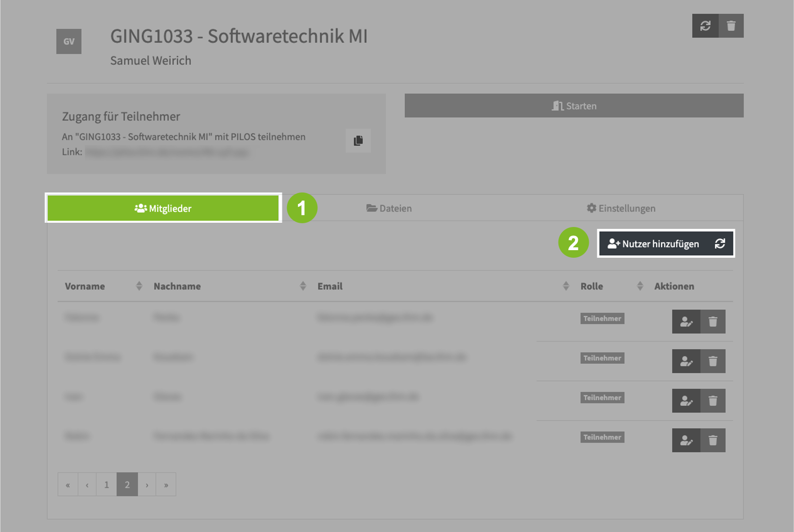The width and height of the screenshot is (794, 532).
Task: Click Teilnehmer badge in second row
Action: click(602, 358)
